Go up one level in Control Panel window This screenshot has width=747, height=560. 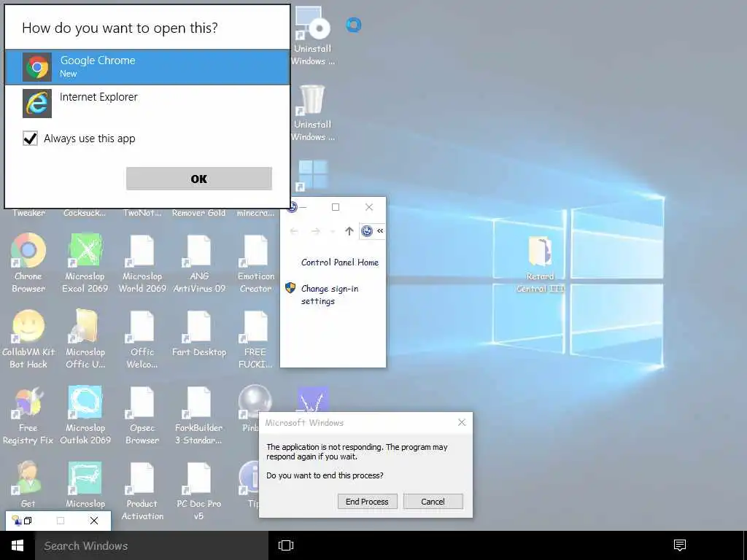pos(349,231)
